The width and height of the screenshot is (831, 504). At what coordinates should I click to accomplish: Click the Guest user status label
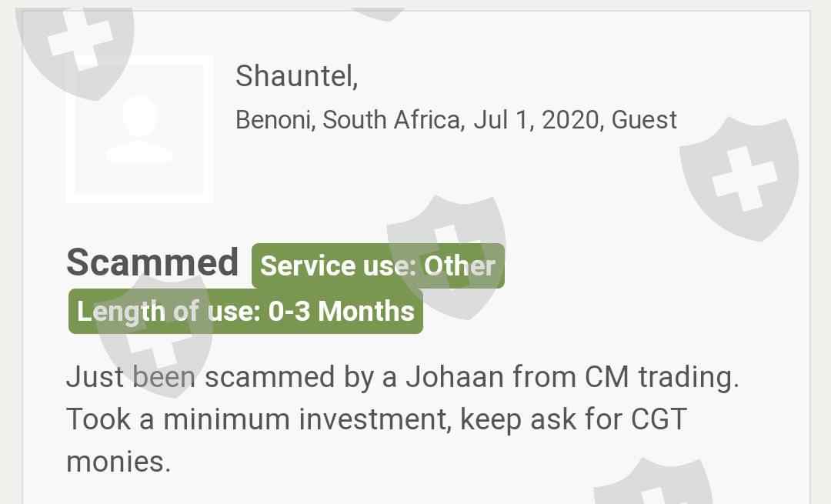pos(644,120)
